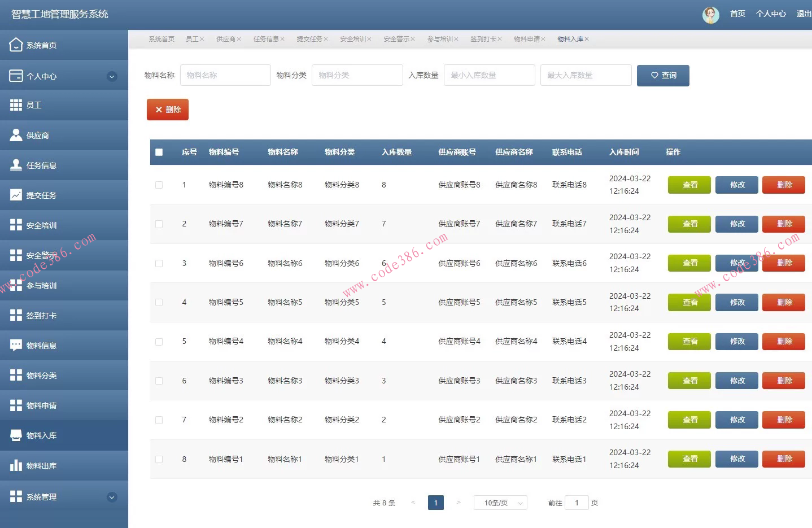This screenshot has width=812, height=528.
Task: Close the 物料申请 tab
Action: (543, 39)
